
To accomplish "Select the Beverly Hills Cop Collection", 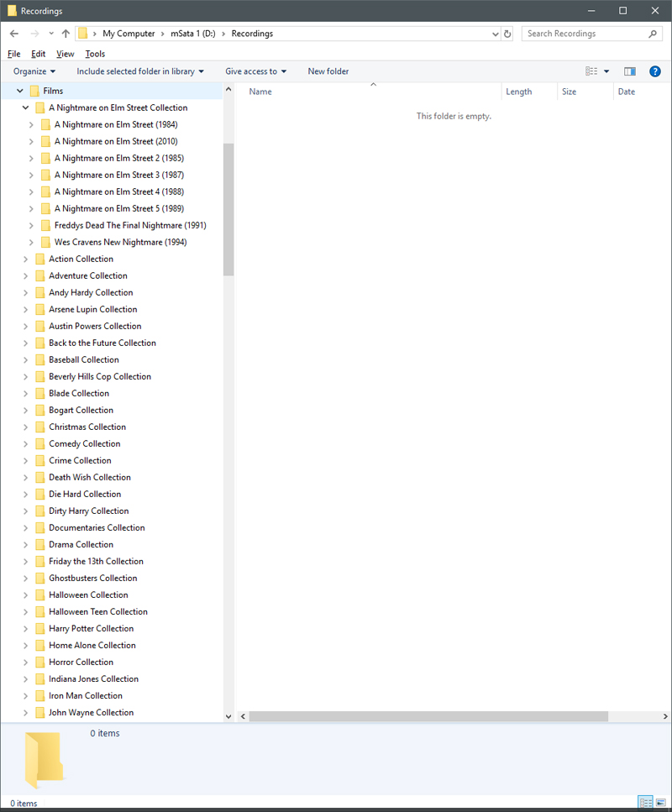I will click(100, 376).
